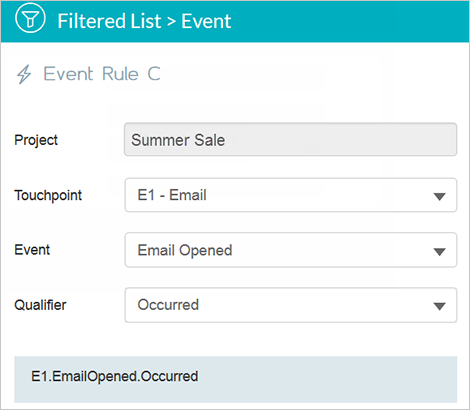Select the 'Event Rule C' heading
The image size is (470, 410).
coord(102,74)
